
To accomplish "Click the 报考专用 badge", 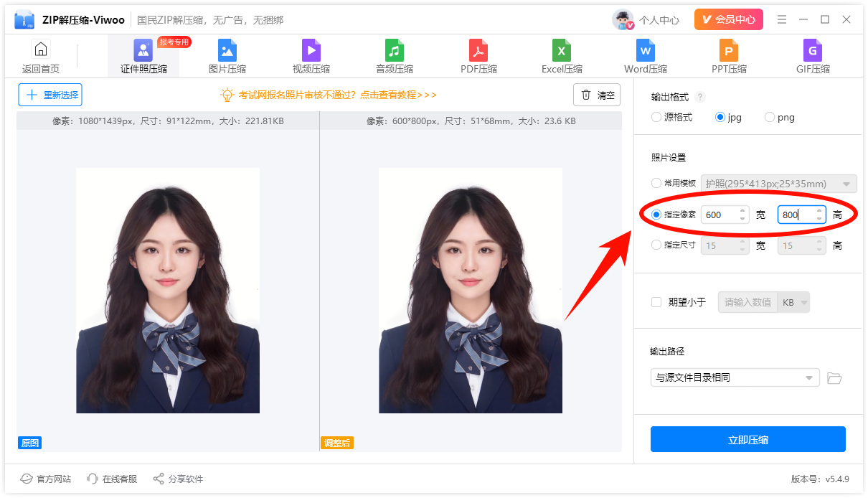I will click(174, 42).
